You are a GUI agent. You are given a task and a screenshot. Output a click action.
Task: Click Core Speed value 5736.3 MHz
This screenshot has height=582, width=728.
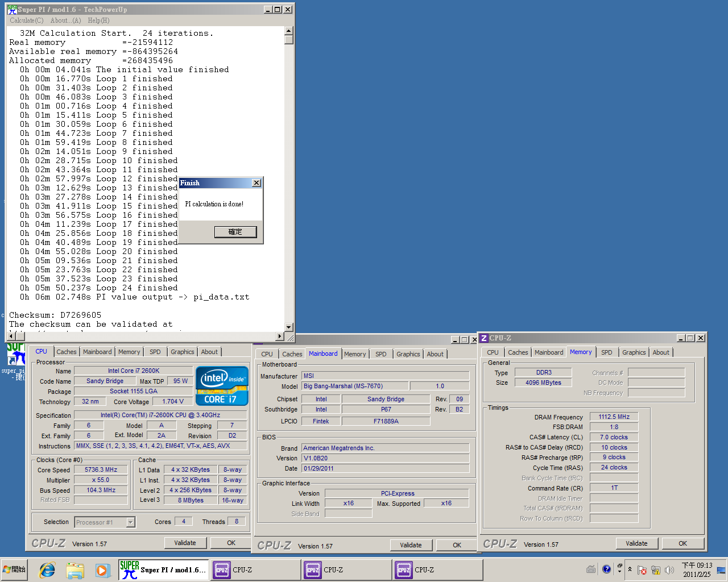click(x=101, y=469)
